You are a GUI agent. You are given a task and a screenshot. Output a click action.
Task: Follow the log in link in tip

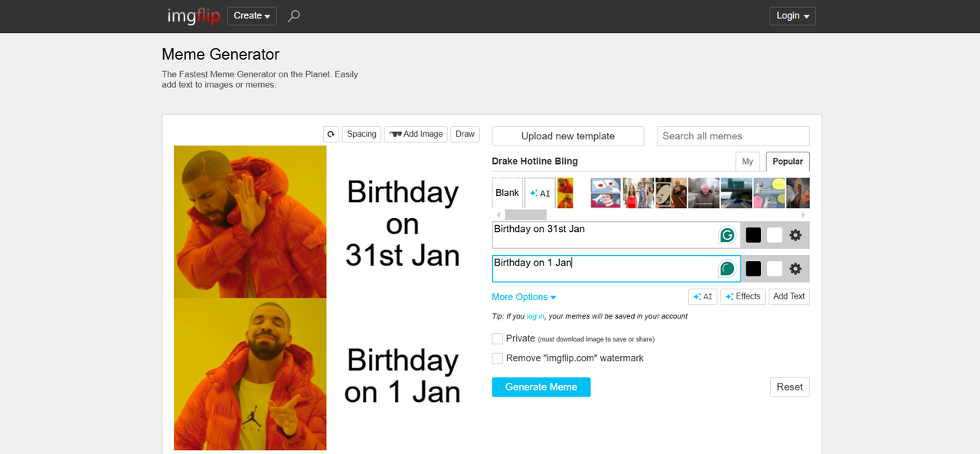(x=535, y=316)
